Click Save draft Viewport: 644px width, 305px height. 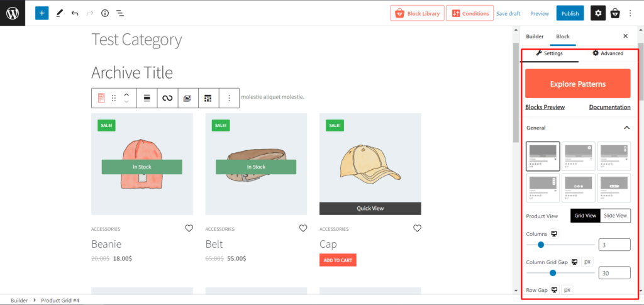point(508,14)
